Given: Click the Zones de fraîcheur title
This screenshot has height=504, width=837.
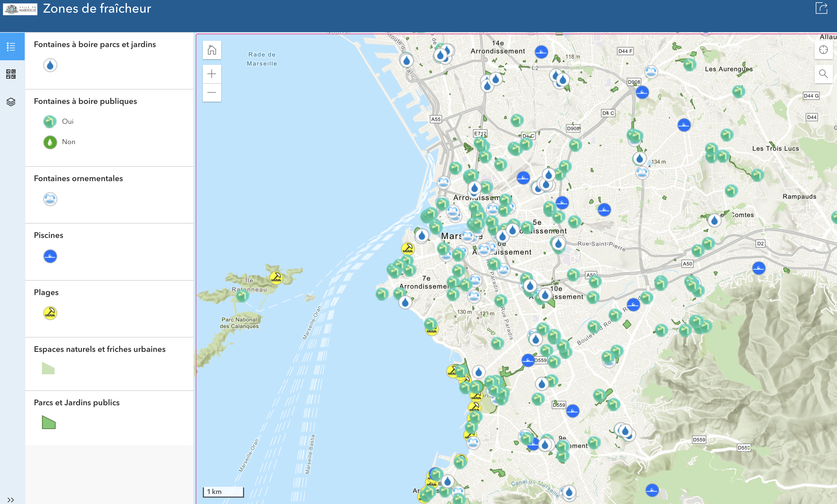Looking at the screenshot, I should click(x=97, y=9).
